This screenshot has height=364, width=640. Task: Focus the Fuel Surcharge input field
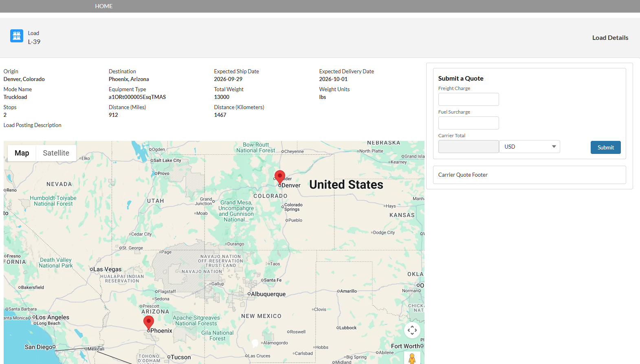tap(468, 123)
